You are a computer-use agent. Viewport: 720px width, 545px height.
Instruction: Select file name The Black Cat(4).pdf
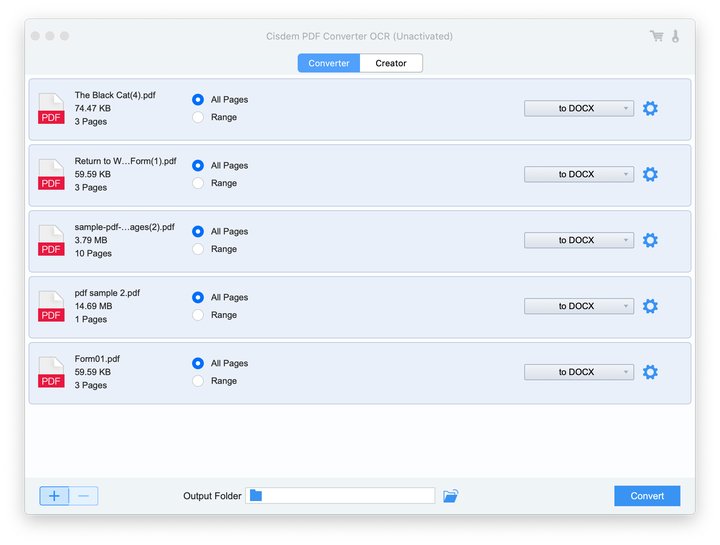(x=115, y=95)
